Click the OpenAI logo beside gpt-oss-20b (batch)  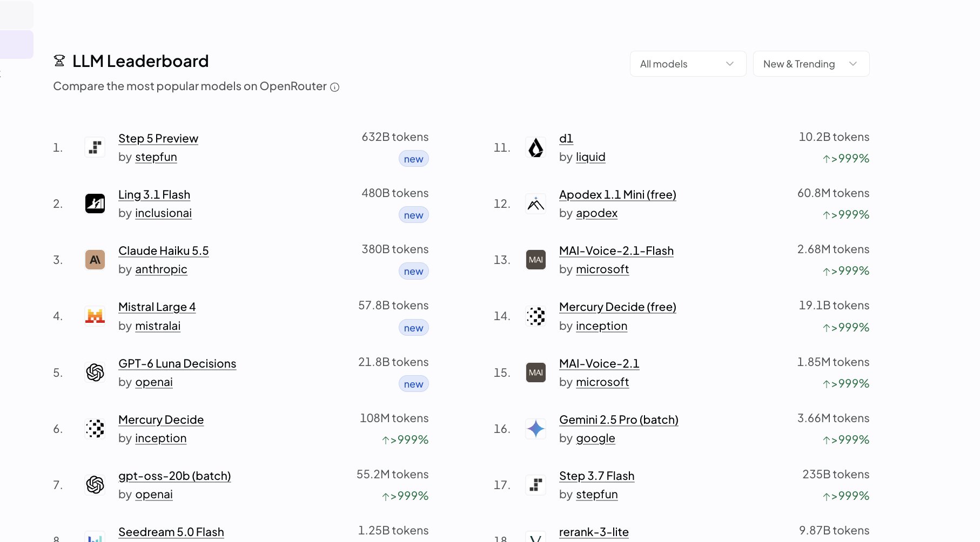coord(95,485)
